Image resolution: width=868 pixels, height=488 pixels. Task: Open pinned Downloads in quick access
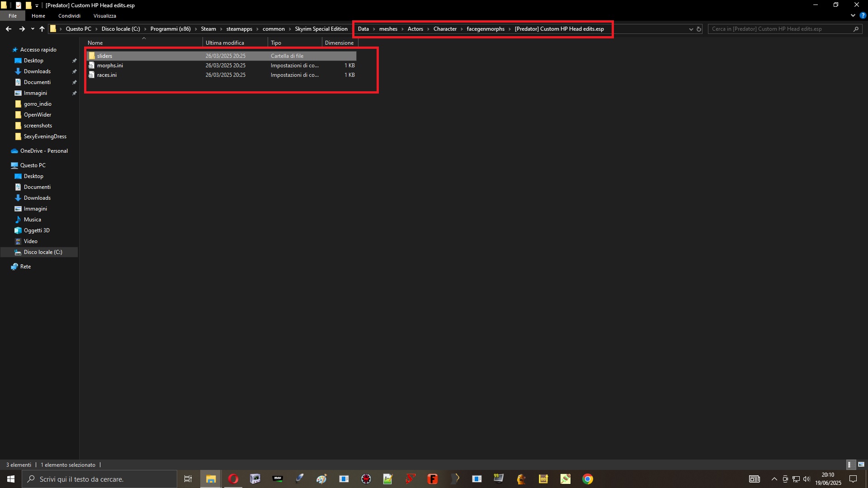coord(37,71)
